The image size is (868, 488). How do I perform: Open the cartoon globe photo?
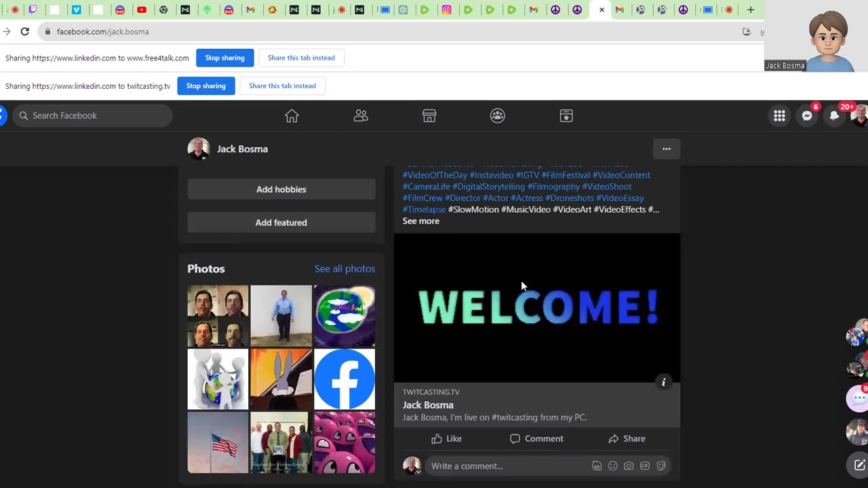tap(344, 316)
